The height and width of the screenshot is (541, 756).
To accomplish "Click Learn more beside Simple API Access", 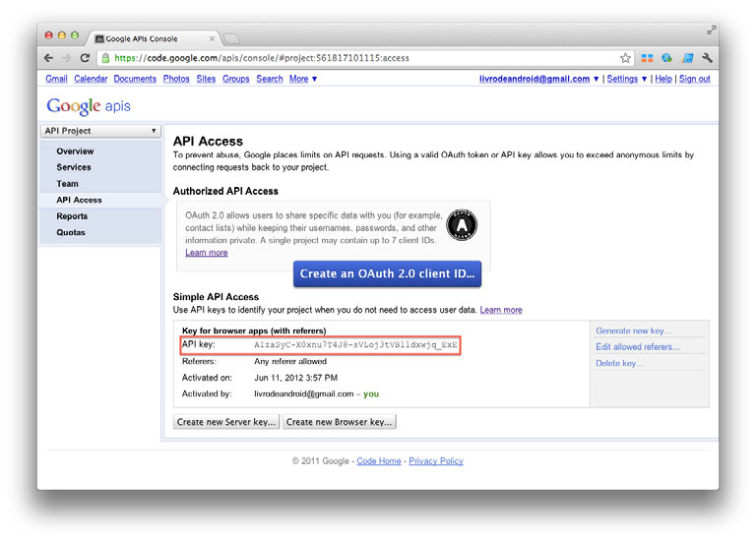I will (501, 310).
